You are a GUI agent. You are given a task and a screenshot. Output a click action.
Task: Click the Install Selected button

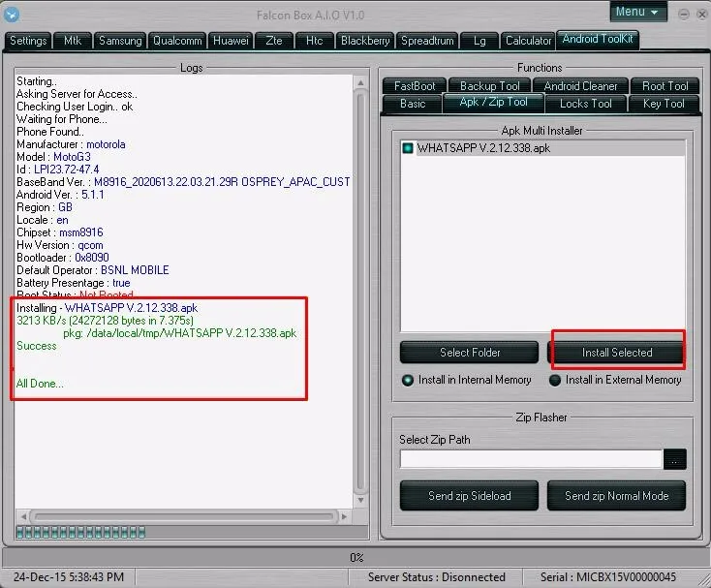pyautogui.click(x=617, y=353)
